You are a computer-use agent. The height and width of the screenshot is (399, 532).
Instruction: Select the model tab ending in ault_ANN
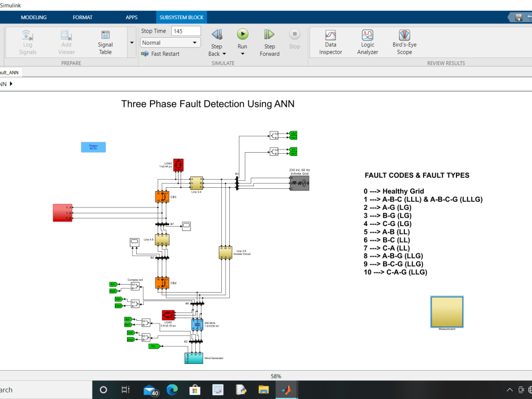point(10,72)
